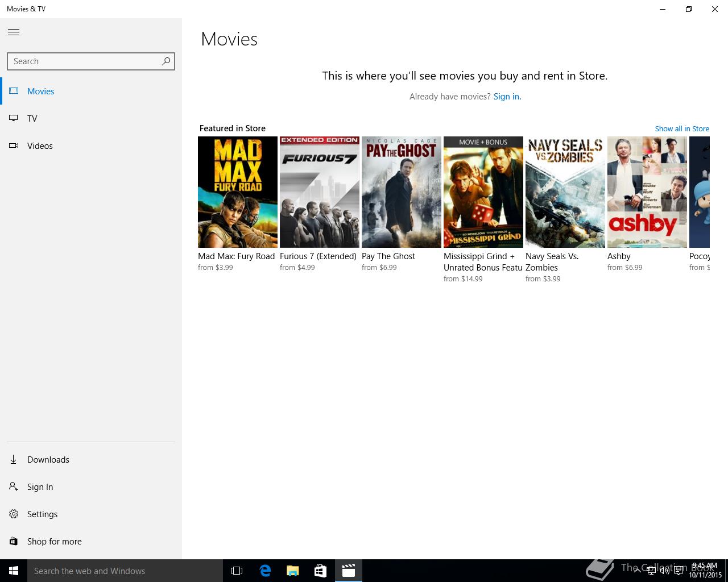Click the volume speaker tray icon
The height and width of the screenshot is (582, 728).
click(x=664, y=571)
